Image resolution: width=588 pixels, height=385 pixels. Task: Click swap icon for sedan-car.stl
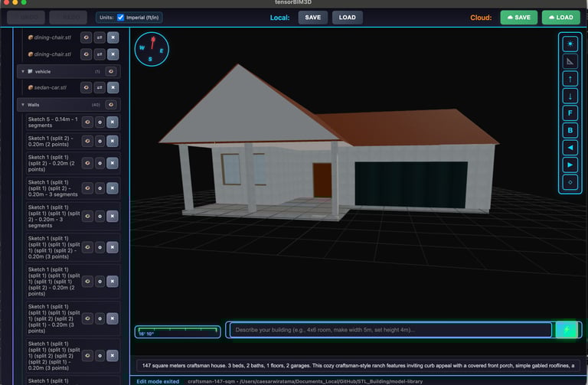tap(100, 88)
